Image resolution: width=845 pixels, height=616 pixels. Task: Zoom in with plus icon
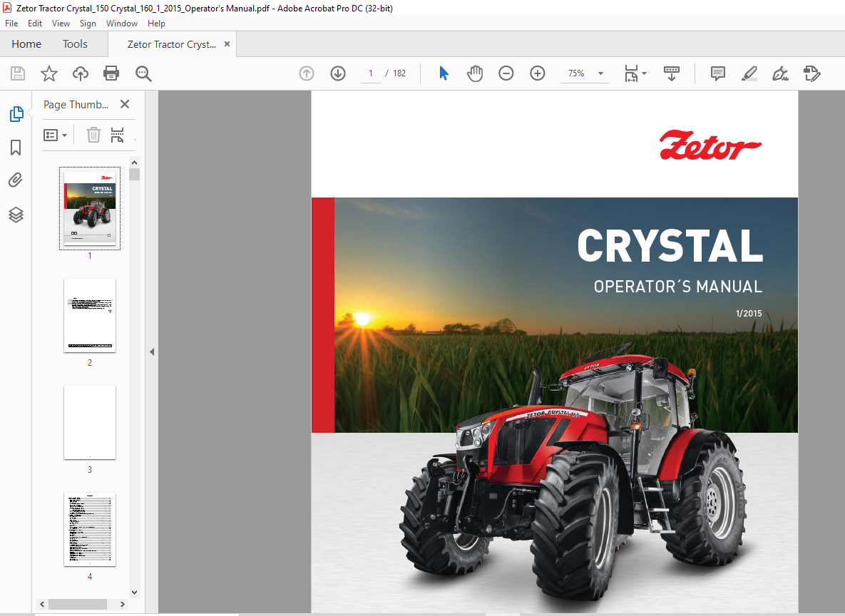point(537,73)
